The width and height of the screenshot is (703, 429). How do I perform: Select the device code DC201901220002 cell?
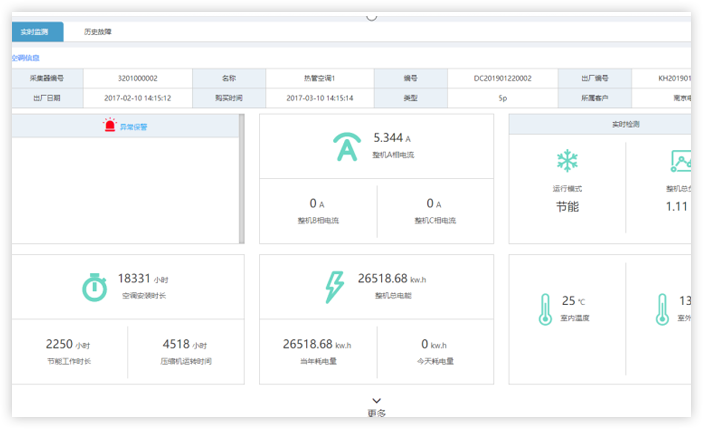[503, 78]
